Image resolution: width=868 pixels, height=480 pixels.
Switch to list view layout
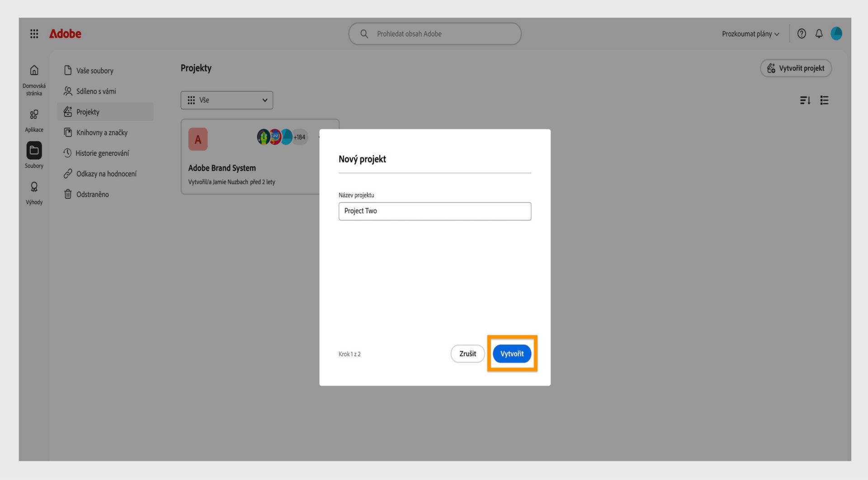[824, 100]
